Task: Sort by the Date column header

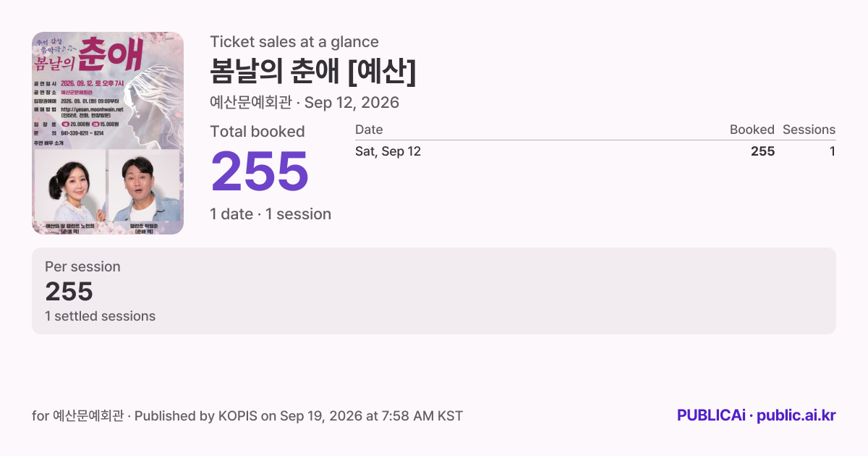Action: 369,130
